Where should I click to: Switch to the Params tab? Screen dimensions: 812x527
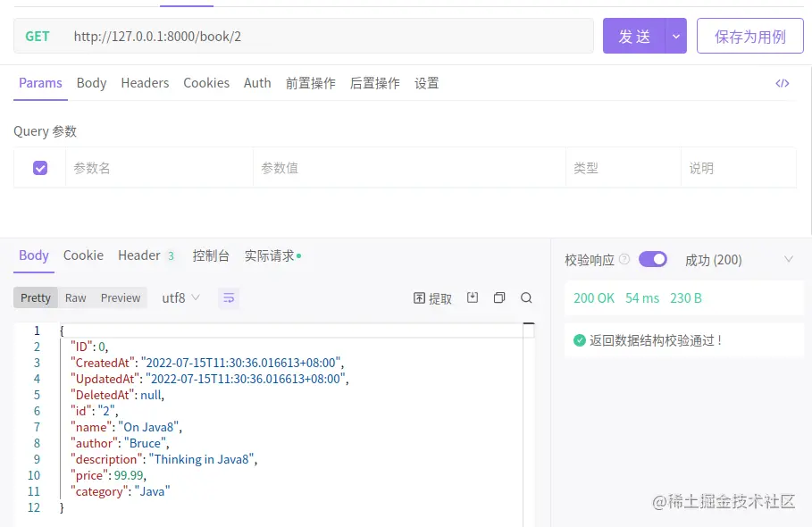[40, 83]
